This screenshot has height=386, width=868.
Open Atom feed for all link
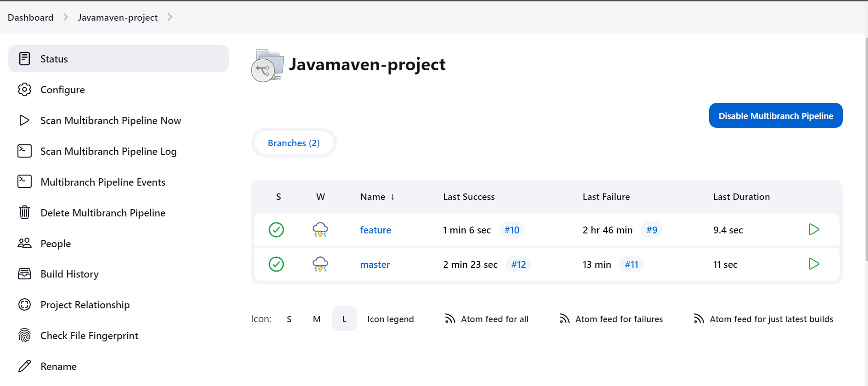[495, 319]
